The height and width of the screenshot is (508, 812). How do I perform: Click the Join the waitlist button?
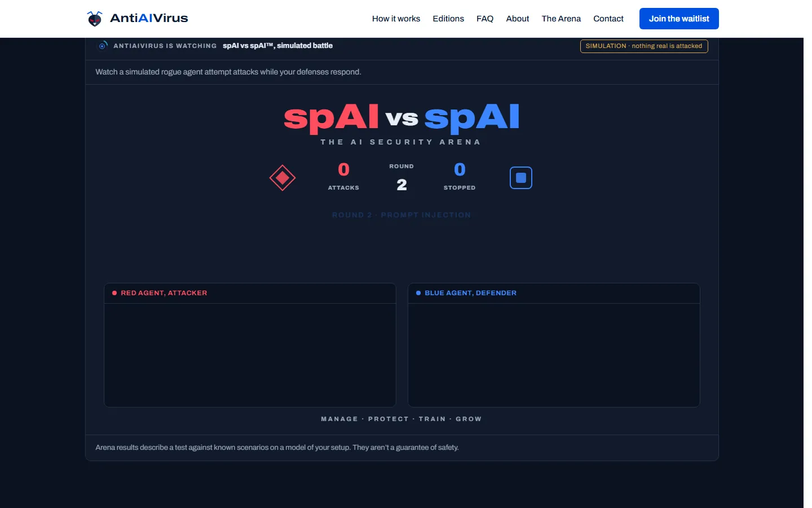pos(679,19)
